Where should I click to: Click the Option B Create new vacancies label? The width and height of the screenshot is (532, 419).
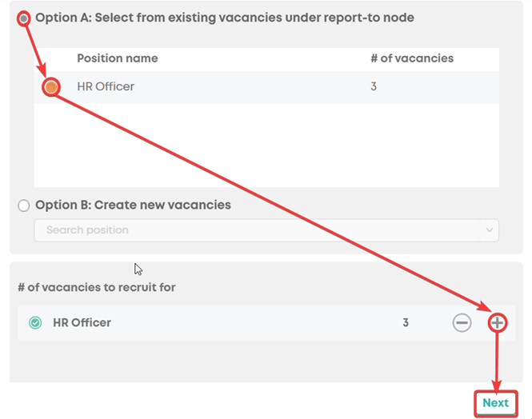(x=133, y=205)
